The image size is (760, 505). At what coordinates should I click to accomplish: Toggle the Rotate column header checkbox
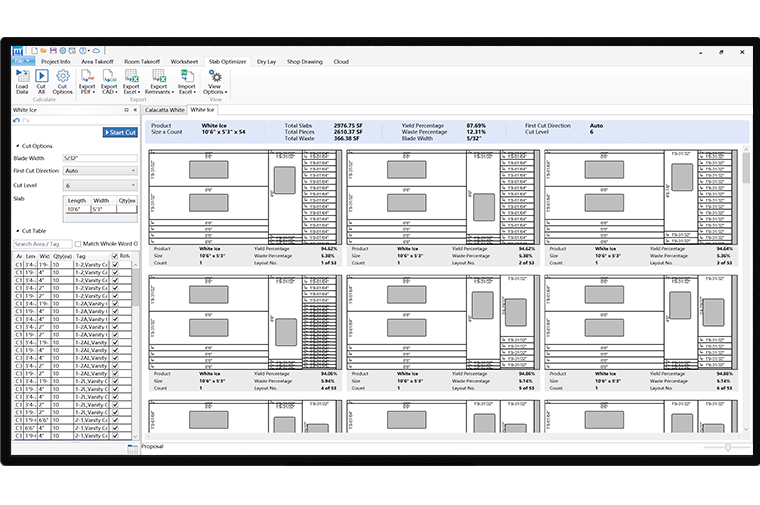(x=115, y=256)
